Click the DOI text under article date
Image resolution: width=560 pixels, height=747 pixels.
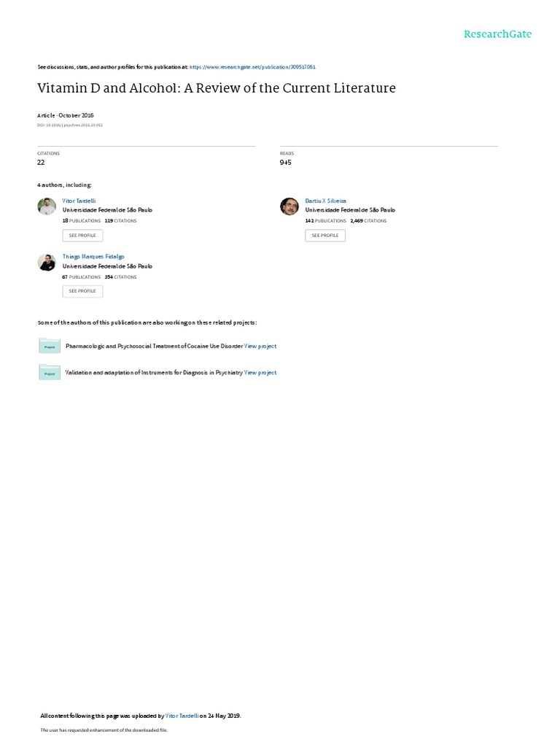click(x=70, y=125)
